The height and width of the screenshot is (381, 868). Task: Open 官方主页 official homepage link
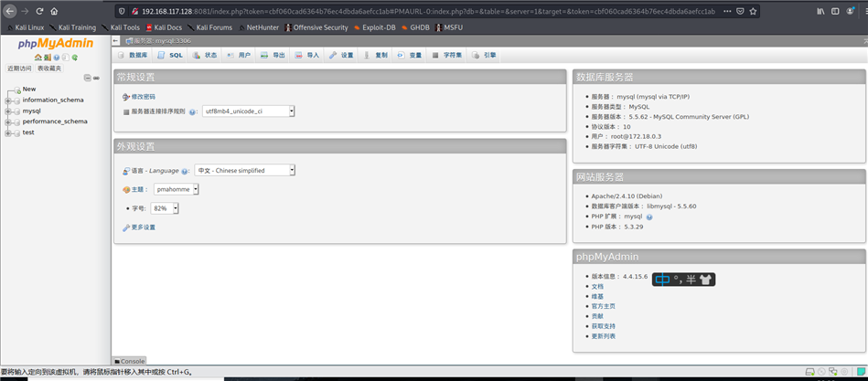(604, 306)
